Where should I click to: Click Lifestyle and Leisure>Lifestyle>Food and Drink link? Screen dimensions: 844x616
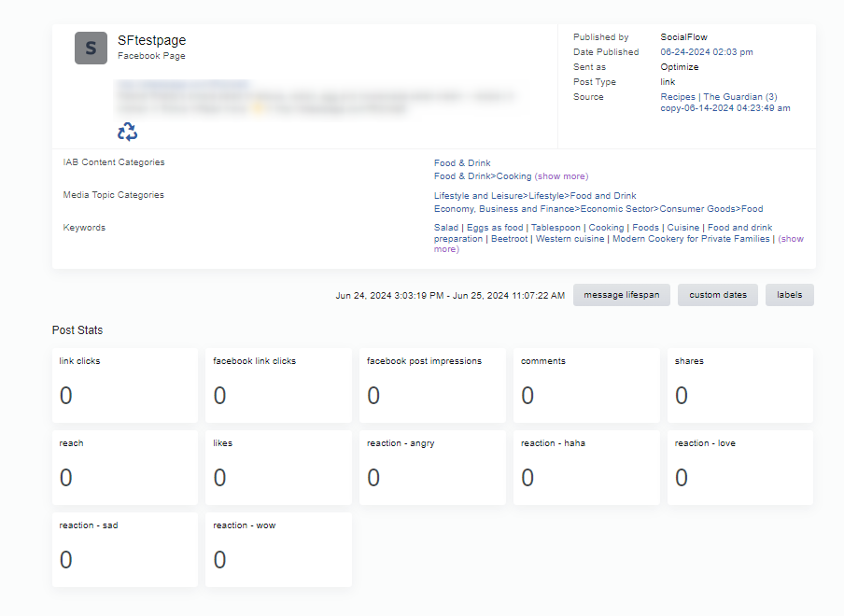[x=535, y=196]
